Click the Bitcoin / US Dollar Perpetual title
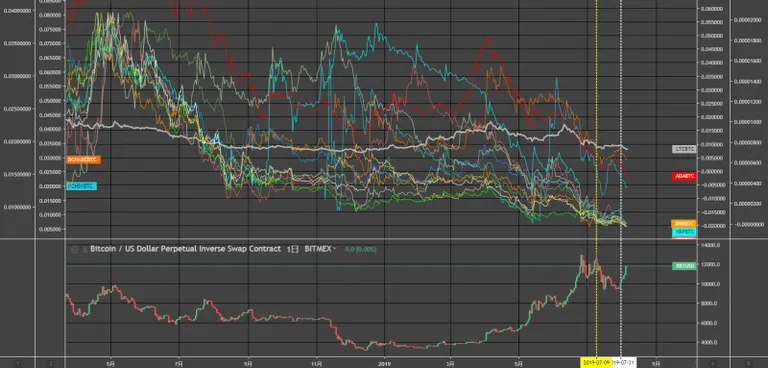 pos(186,249)
